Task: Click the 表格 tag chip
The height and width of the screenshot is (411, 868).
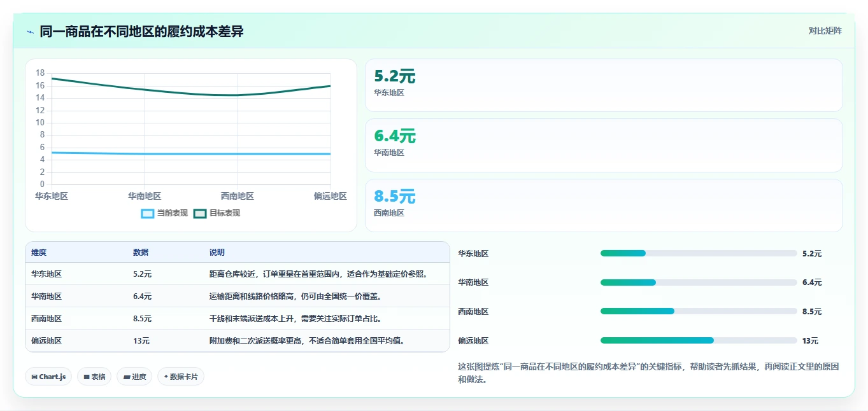Action: [94, 377]
